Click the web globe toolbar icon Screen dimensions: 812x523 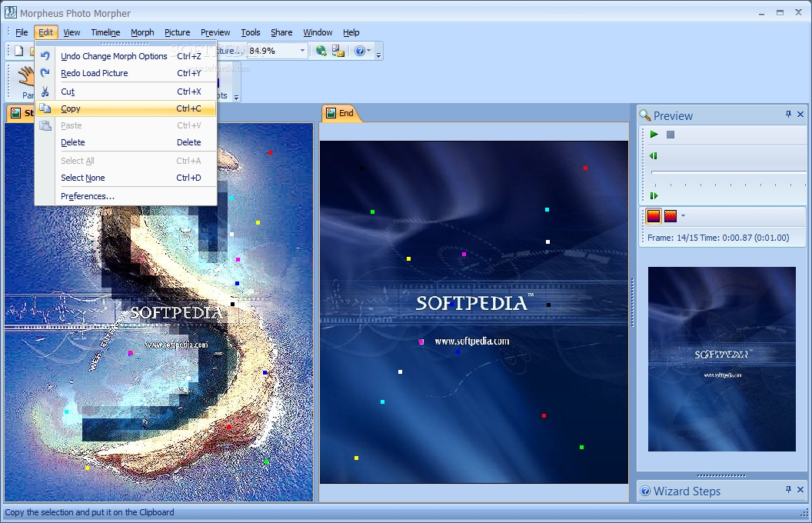click(x=321, y=51)
